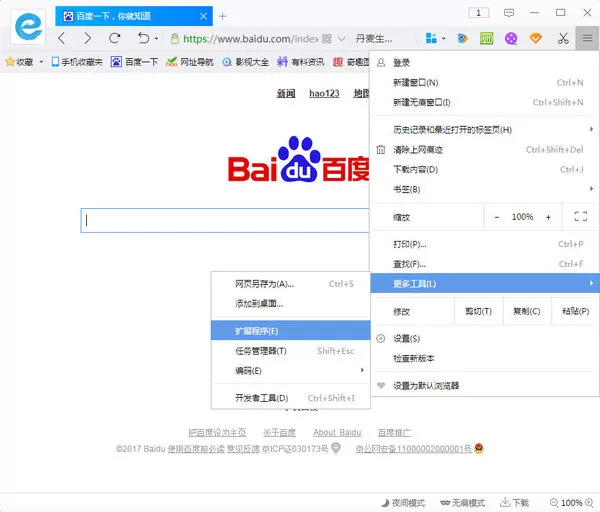Image resolution: width=600 pixels, height=512 pixels.
Task: Click the QR code icon in address bar
Action: click(327, 39)
